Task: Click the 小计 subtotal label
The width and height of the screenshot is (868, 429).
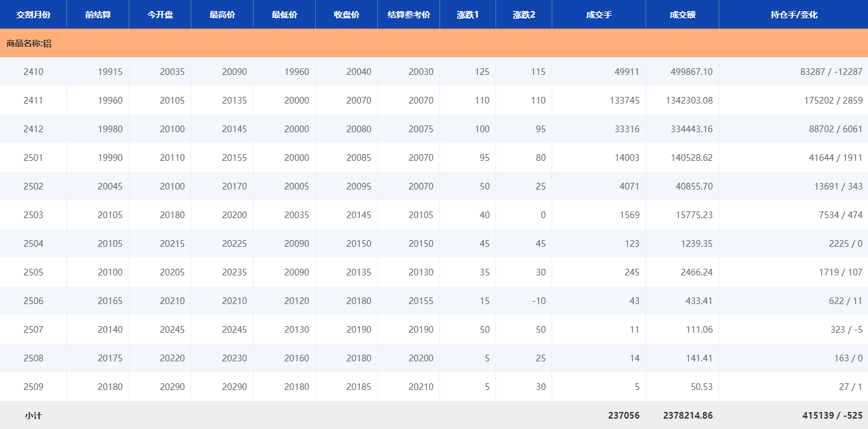Action: click(x=34, y=416)
